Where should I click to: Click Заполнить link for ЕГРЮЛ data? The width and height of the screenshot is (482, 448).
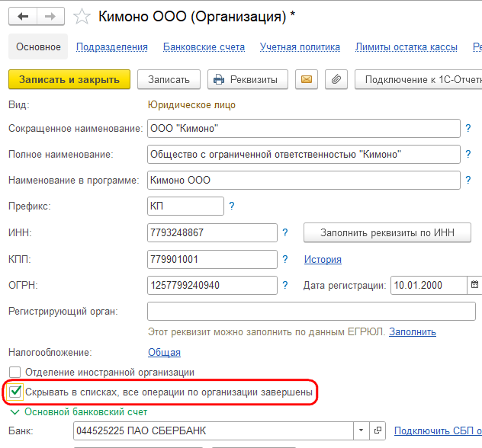(413, 332)
